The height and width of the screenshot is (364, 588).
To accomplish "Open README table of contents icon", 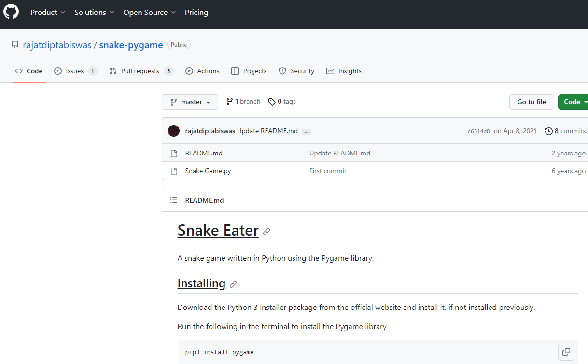I will click(x=174, y=200).
